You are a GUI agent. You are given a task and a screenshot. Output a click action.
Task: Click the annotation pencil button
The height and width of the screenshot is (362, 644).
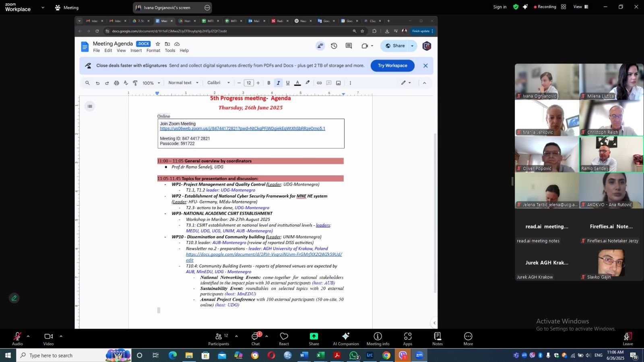pyautogui.click(x=14, y=298)
